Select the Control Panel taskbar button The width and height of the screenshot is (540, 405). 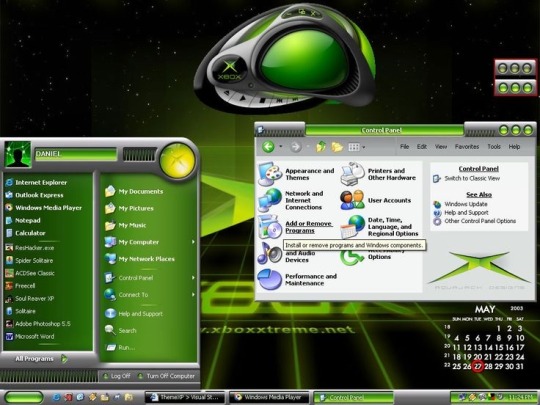[x=353, y=397]
